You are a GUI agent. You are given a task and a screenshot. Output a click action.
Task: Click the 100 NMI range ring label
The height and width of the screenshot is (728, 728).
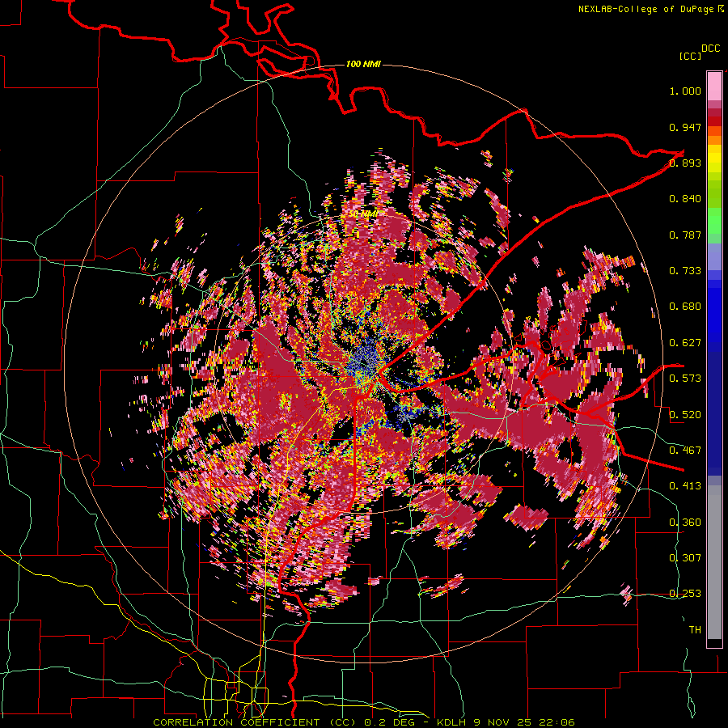(x=363, y=64)
